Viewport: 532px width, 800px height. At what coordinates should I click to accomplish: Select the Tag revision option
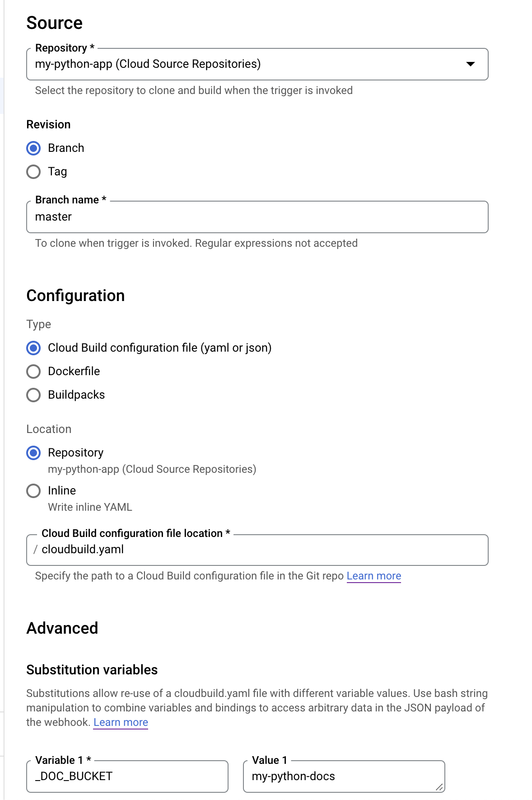click(33, 172)
